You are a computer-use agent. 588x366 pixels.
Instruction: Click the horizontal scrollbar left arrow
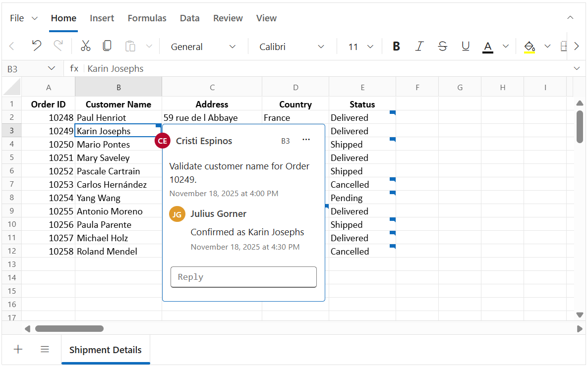tap(27, 328)
